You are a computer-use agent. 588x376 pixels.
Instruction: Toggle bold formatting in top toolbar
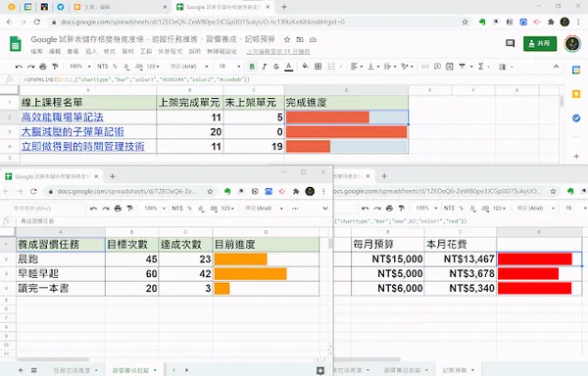pyautogui.click(x=252, y=67)
